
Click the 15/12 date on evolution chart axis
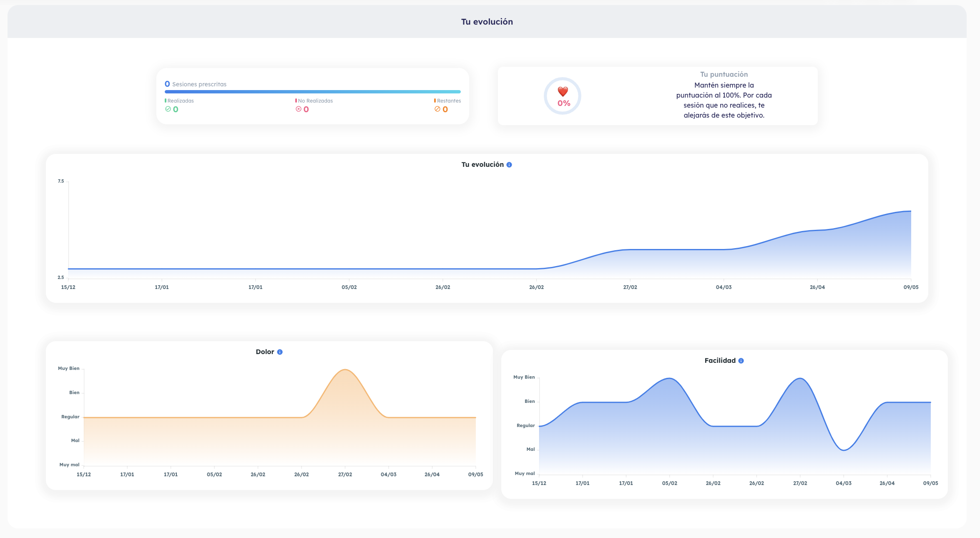68,287
